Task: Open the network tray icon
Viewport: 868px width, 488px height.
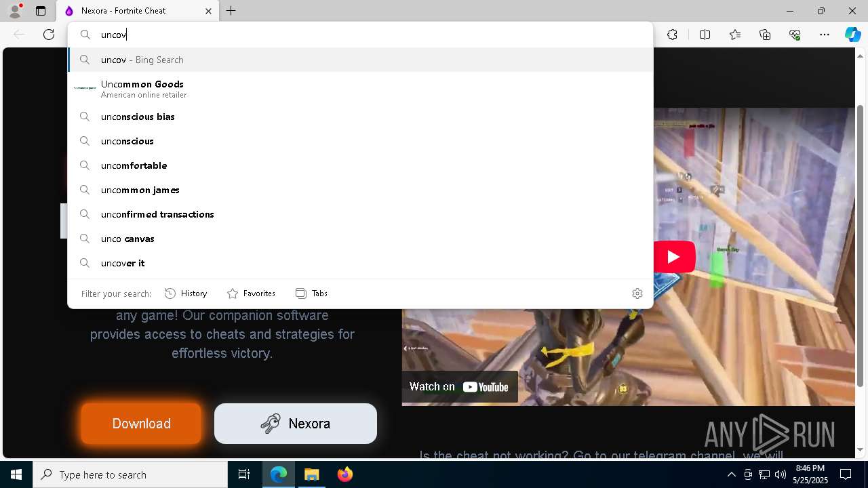Action: coord(764,474)
